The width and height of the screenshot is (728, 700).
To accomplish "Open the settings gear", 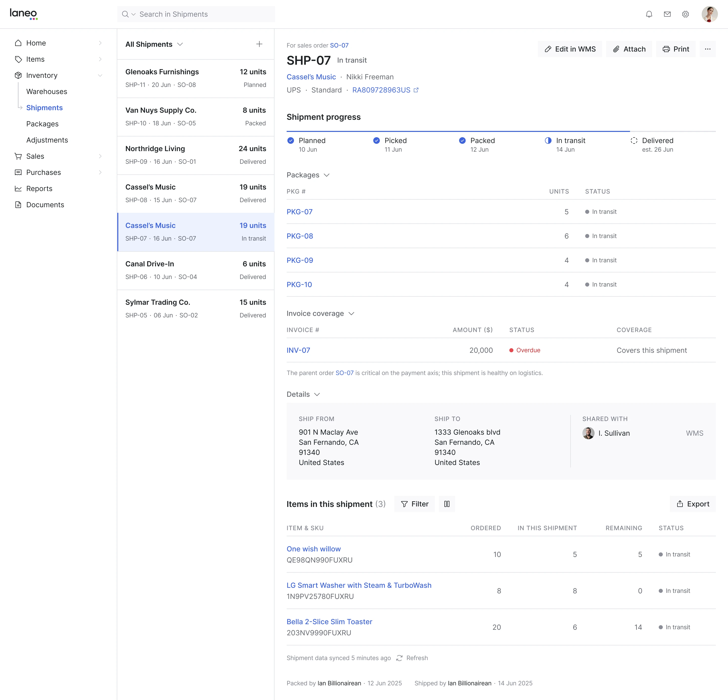I will pos(685,14).
